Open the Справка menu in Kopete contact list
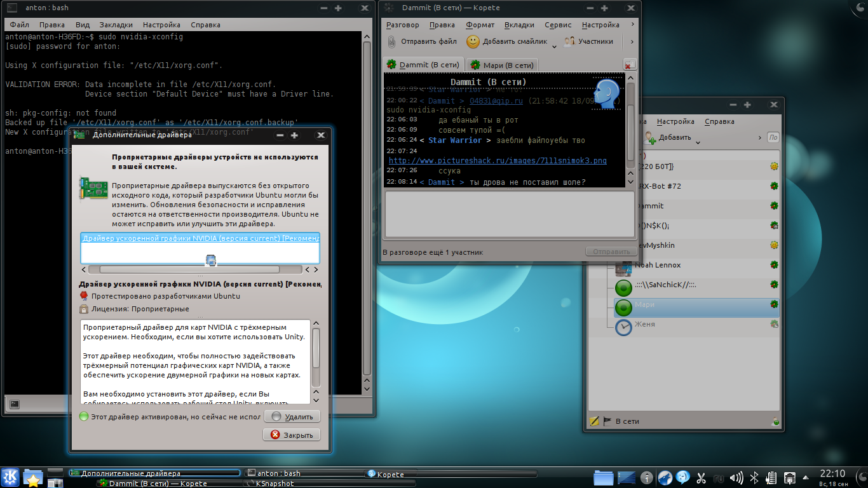868x488 pixels. point(719,121)
